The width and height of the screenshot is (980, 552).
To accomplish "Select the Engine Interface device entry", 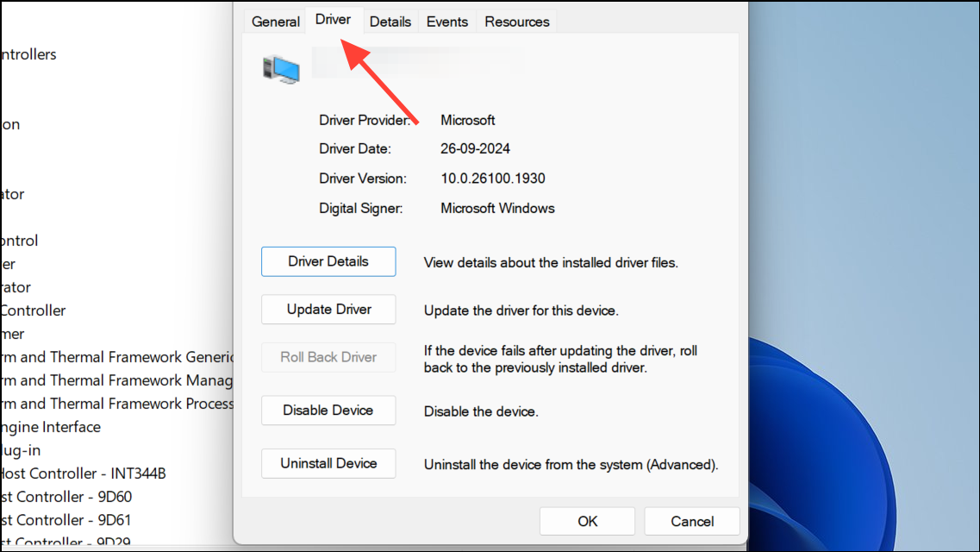I will click(x=51, y=427).
